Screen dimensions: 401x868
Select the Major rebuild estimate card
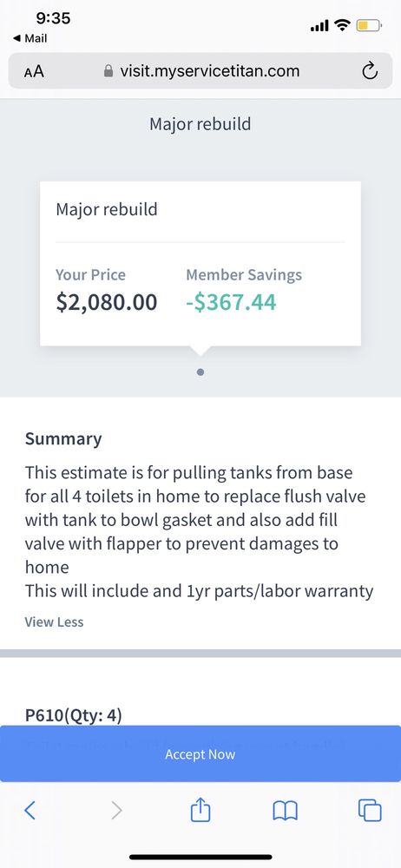click(x=200, y=264)
